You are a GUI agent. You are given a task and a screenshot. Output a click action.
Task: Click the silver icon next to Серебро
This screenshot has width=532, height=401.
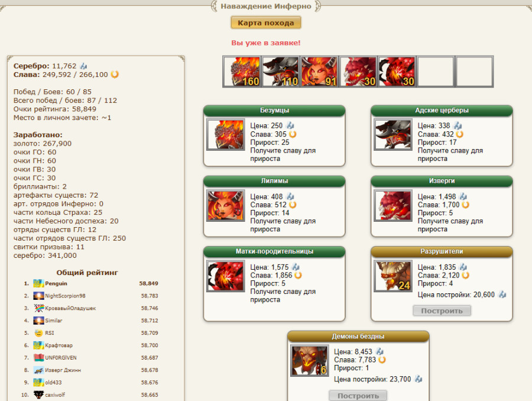[x=83, y=66]
